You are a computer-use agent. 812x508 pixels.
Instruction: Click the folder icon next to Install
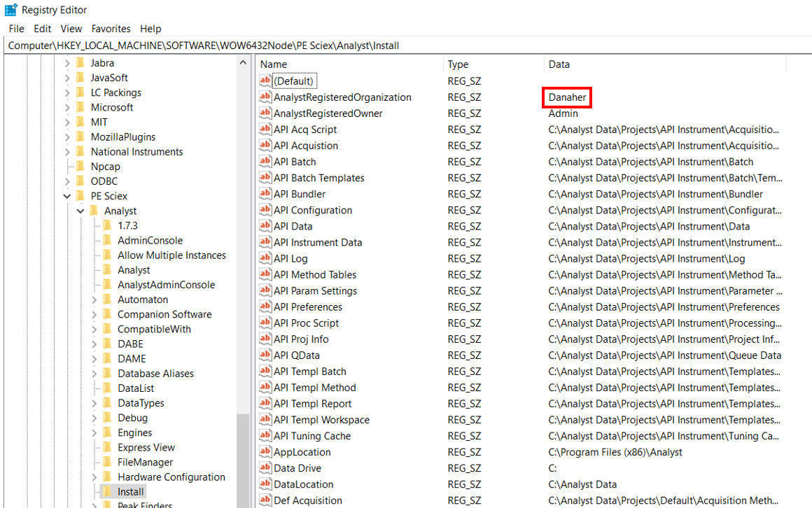[107, 491]
